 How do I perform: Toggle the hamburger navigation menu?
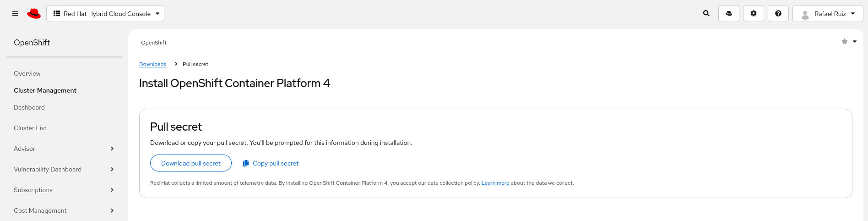(15, 14)
